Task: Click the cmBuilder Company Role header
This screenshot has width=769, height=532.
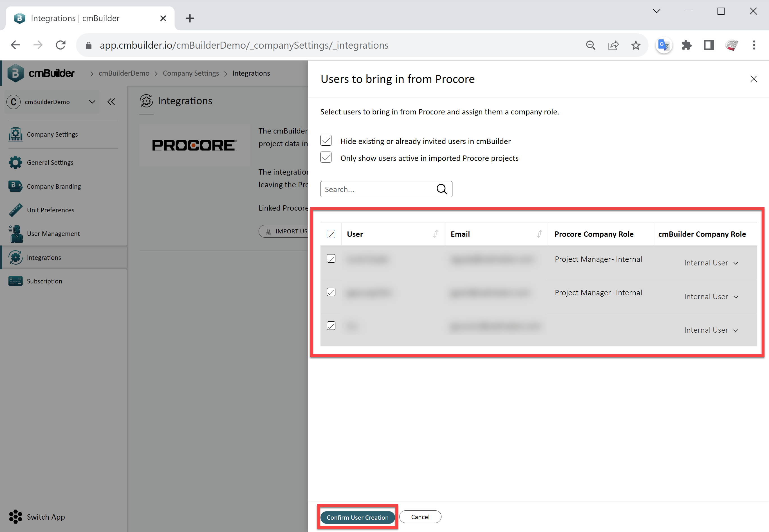Action: [x=702, y=234]
